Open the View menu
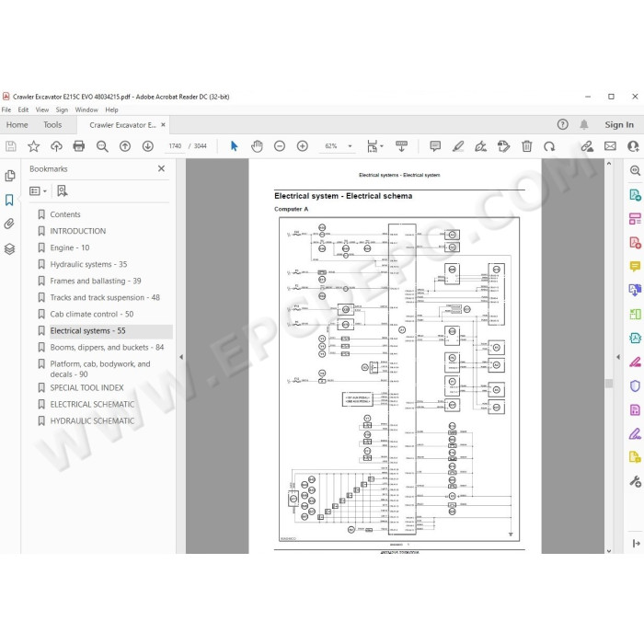 [42, 109]
